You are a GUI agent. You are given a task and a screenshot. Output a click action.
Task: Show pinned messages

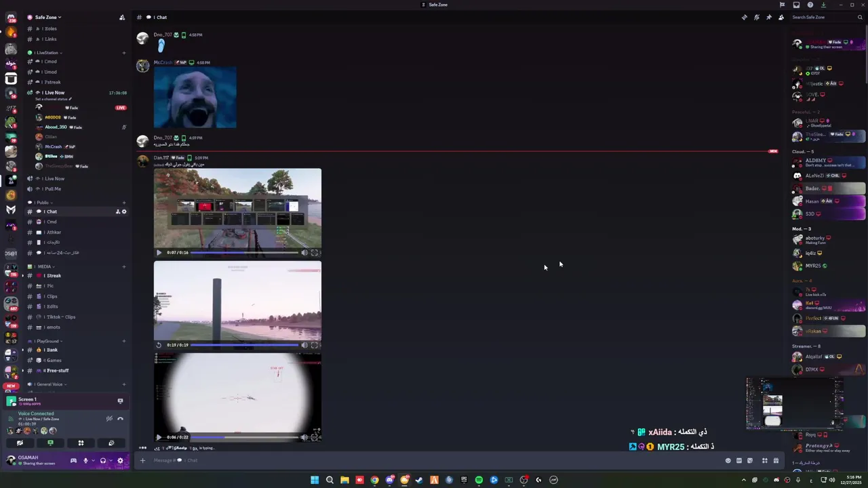pos(768,18)
